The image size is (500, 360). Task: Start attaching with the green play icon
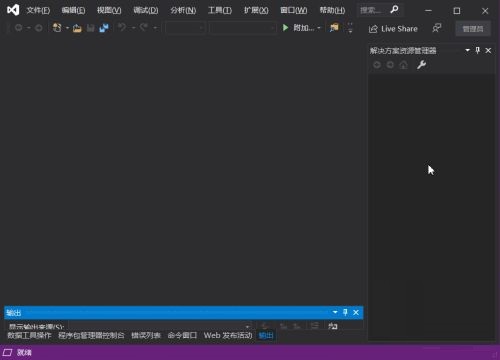click(285, 28)
